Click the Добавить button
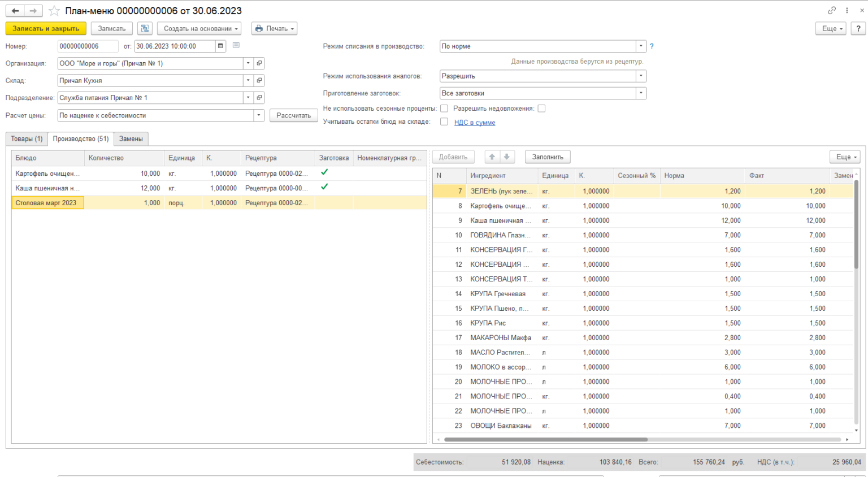Screen dimensions: 868x477 tap(453, 157)
